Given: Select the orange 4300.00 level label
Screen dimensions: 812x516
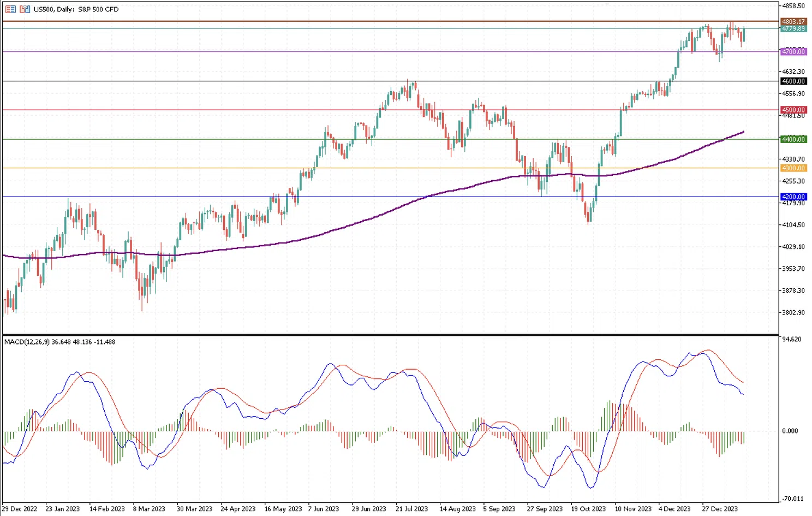Looking at the screenshot, I should [x=793, y=168].
